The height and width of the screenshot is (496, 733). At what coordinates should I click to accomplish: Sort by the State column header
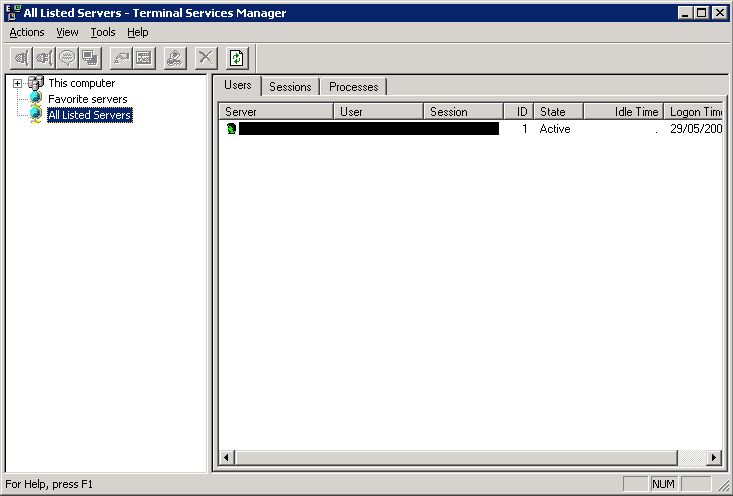pyautogui.click(x=559, y=112)
